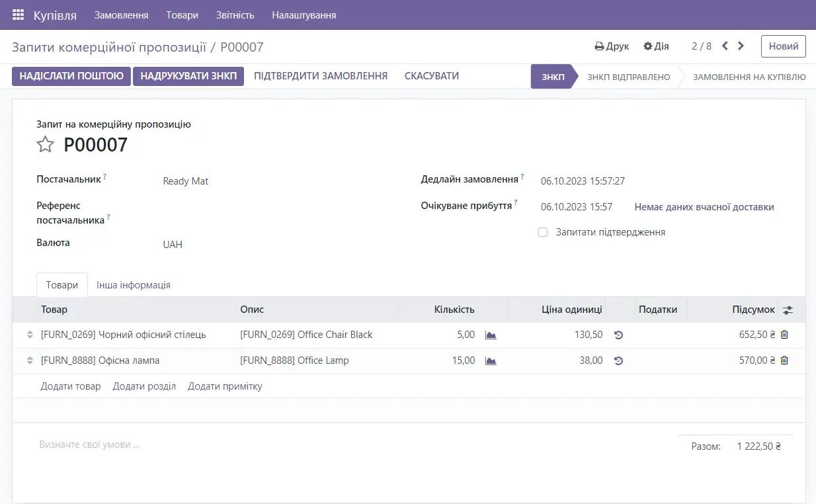This screenshot has height=504, width=816.
Task: Click price history icon for Office Lamp row
Action: (618, 360)
